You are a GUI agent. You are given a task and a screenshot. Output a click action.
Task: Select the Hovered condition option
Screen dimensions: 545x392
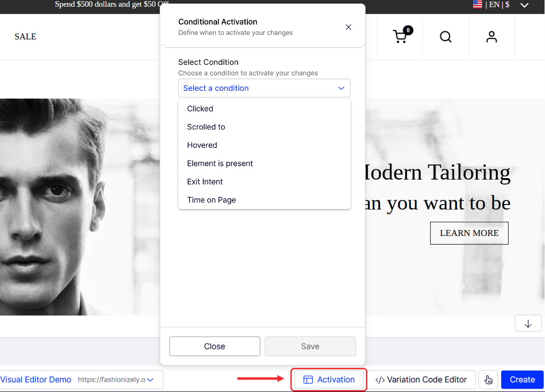click(x=202, y=145)
